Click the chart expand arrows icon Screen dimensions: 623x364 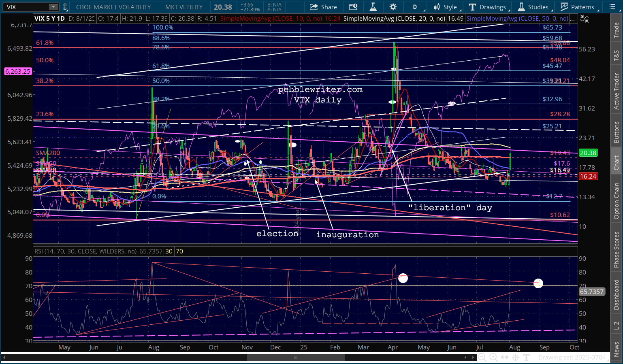point(584,18)
